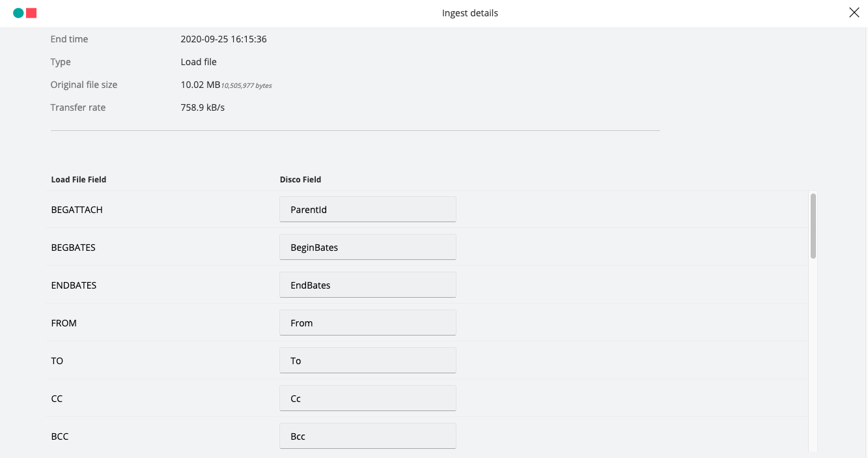868x458 pixels.
Task: Open the BeginBates Disco field dropdown
Action: click(368, 247)
